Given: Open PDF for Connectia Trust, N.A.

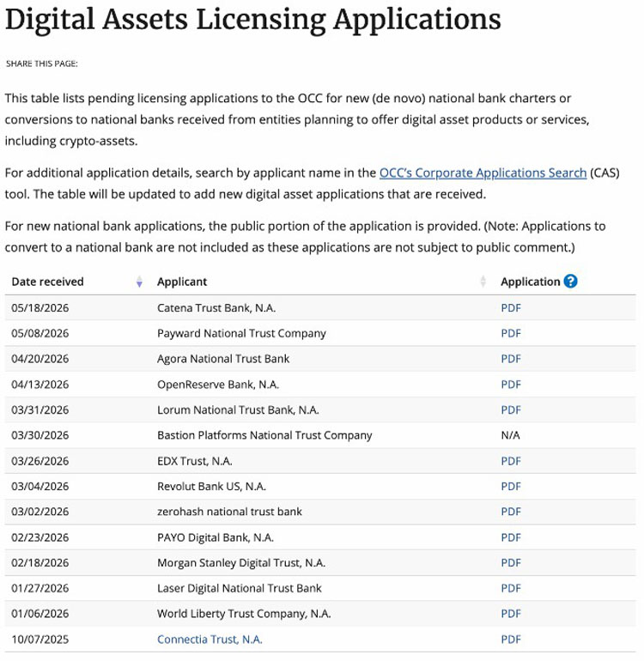Looking at the screenshot, I should pyautogui.click(x=511, y=640).
